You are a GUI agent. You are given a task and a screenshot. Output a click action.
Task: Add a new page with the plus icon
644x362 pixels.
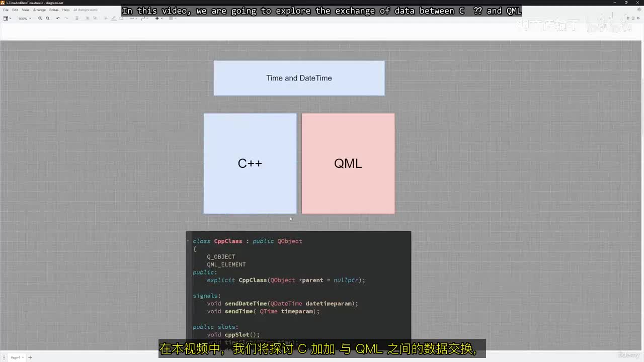(30, 357)
